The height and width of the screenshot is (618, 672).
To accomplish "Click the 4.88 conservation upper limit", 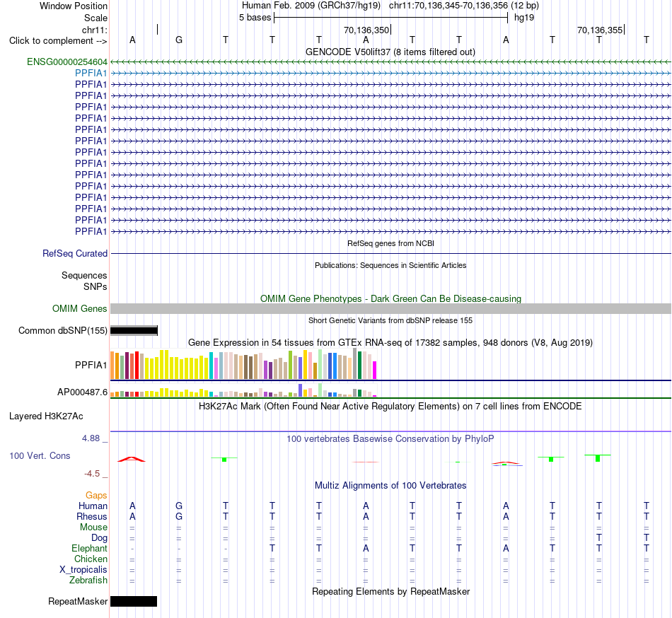I will (91, 438).
